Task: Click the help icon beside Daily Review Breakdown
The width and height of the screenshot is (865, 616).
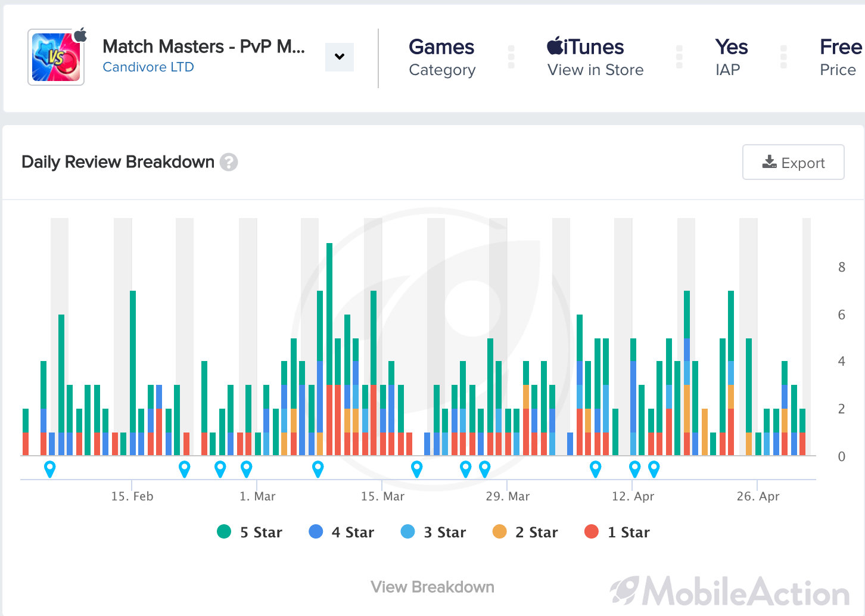Action: click(229, 162)
